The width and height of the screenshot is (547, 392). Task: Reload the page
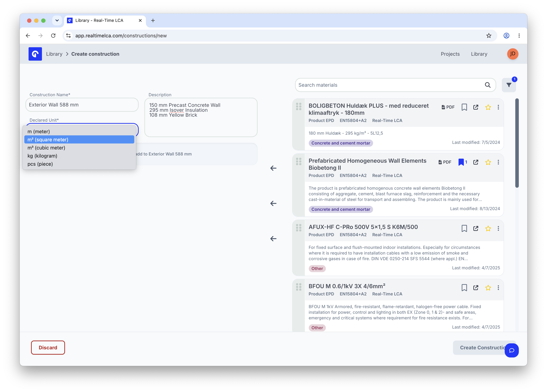click(53, 36)
